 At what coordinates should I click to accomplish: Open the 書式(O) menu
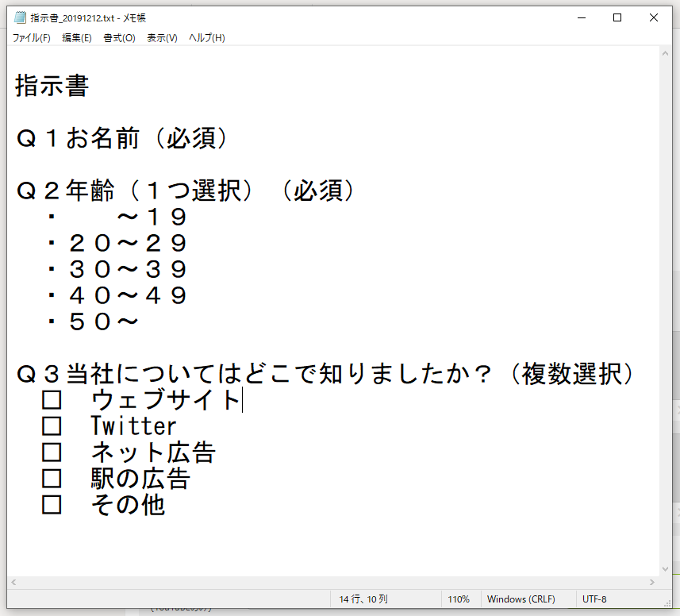point(119,38)
